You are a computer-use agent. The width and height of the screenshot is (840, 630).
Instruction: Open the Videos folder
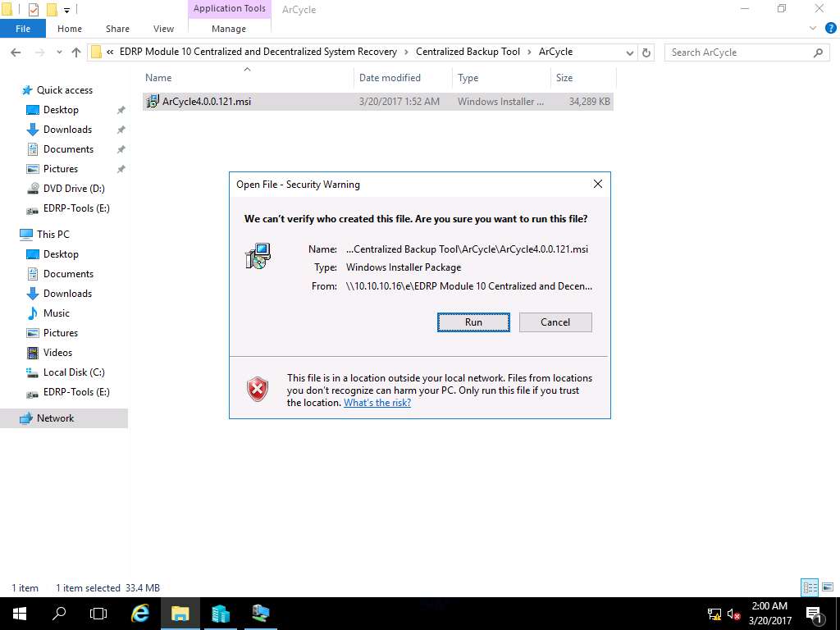pos(57,353)
